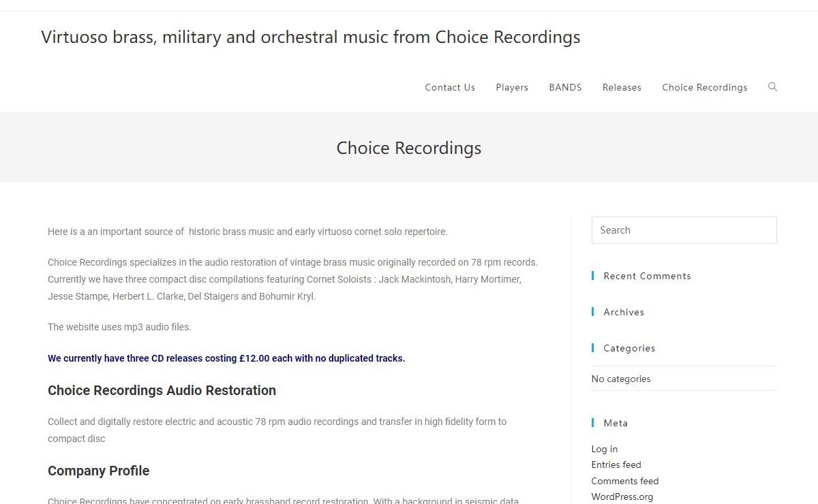Click the paragraph about collecting 78 rpm recordings
The height and width of the screenshot is (504, 818).
click(277, 430)
